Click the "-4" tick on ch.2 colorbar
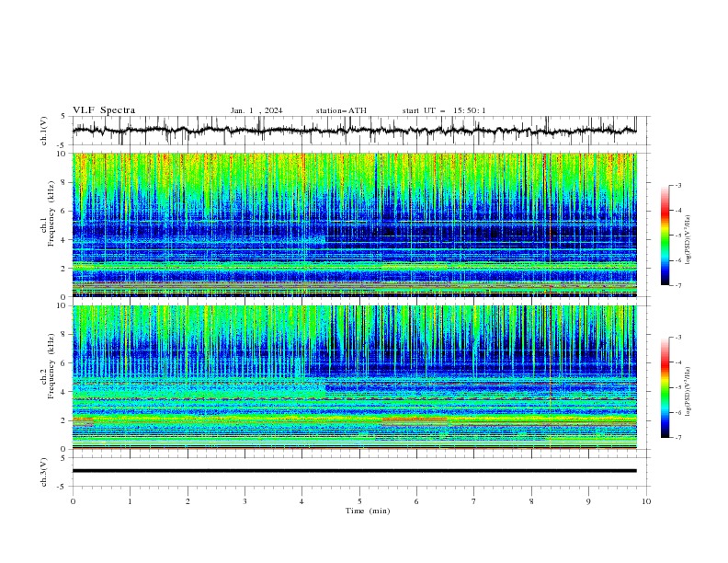This screenshot has height=563, width=728. (678, 362)
